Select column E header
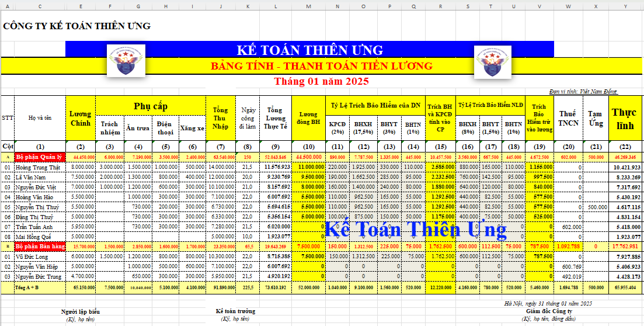The height and width of the screenshot is (326, 644). tap(81, 6)
